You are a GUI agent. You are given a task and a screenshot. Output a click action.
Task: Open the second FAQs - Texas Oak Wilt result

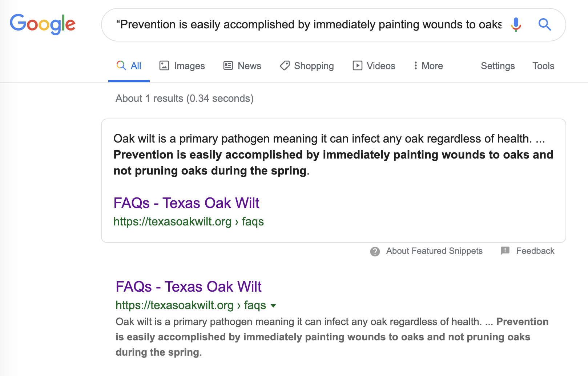[x=189, y=287]
